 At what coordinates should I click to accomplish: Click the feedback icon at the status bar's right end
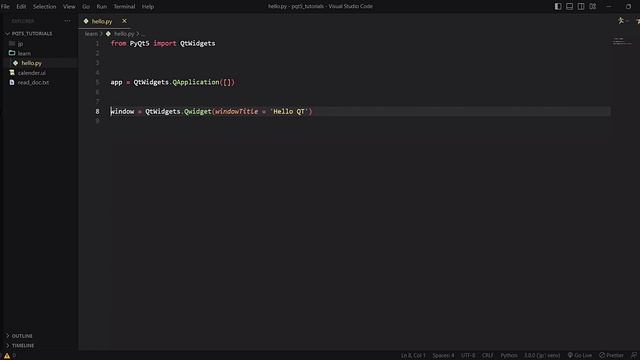(x=634, y=356)
